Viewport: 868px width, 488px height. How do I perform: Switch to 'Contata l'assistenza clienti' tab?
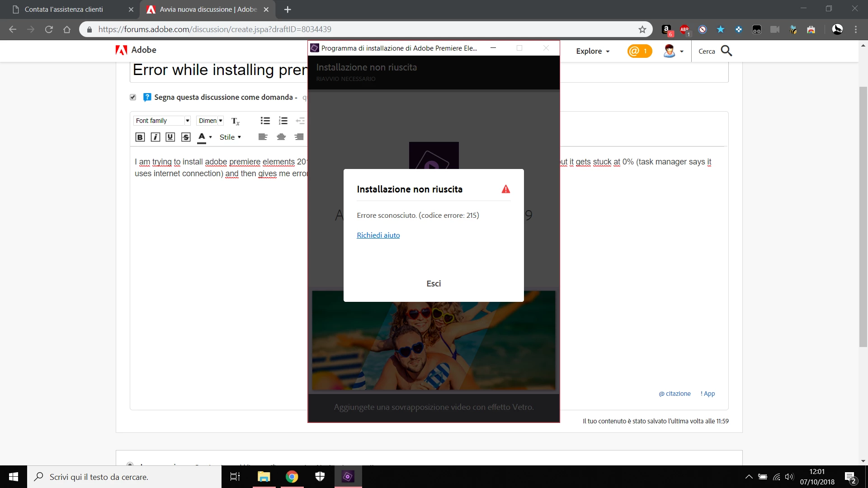tap(64, 9)
